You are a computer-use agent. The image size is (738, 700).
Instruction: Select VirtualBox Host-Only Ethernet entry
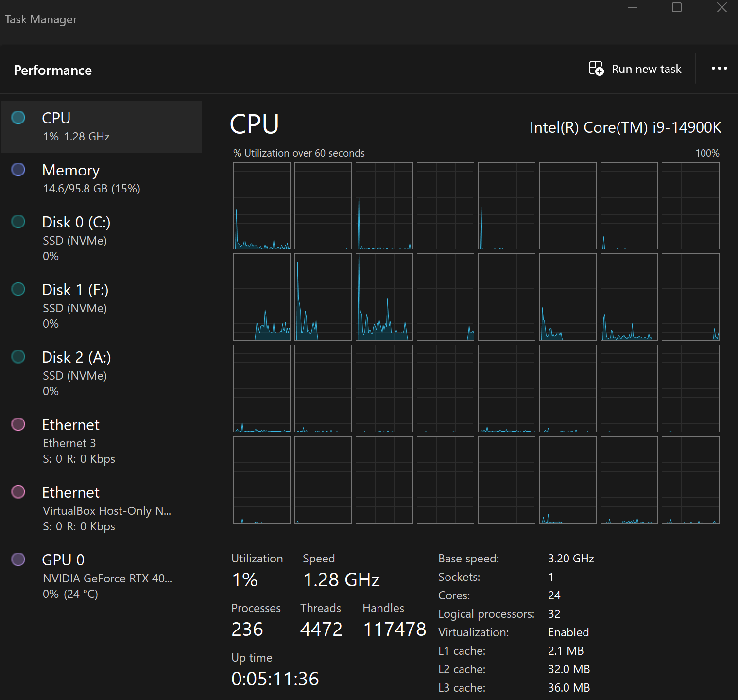point(102,509)
